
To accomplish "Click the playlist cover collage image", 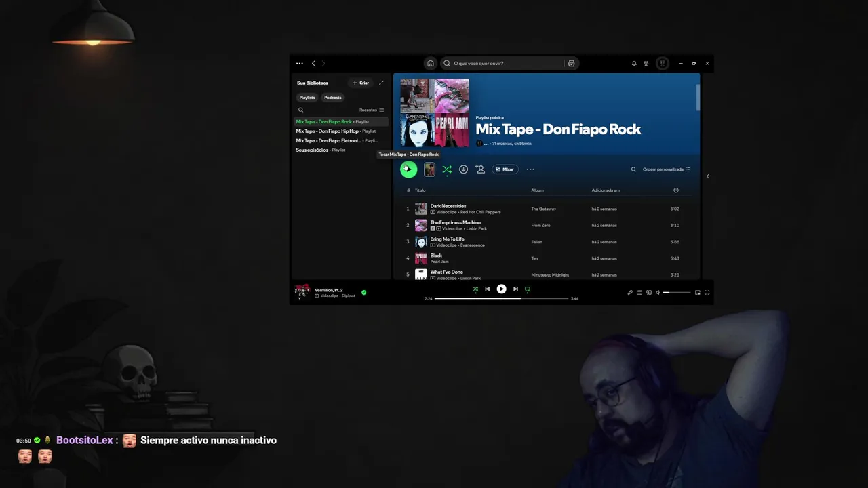I will (435, 113).
